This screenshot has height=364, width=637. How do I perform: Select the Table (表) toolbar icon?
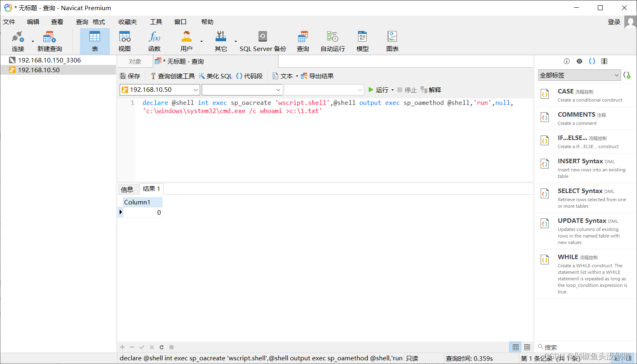[95, 41]
